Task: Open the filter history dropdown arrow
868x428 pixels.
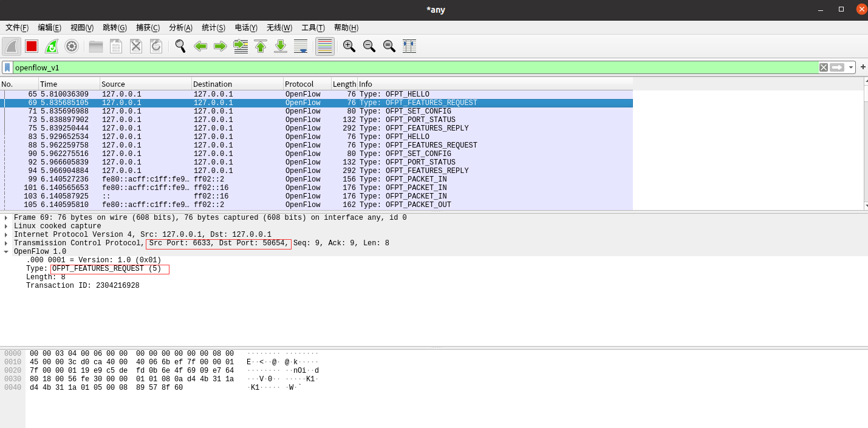Action: (x=851, y=67)
